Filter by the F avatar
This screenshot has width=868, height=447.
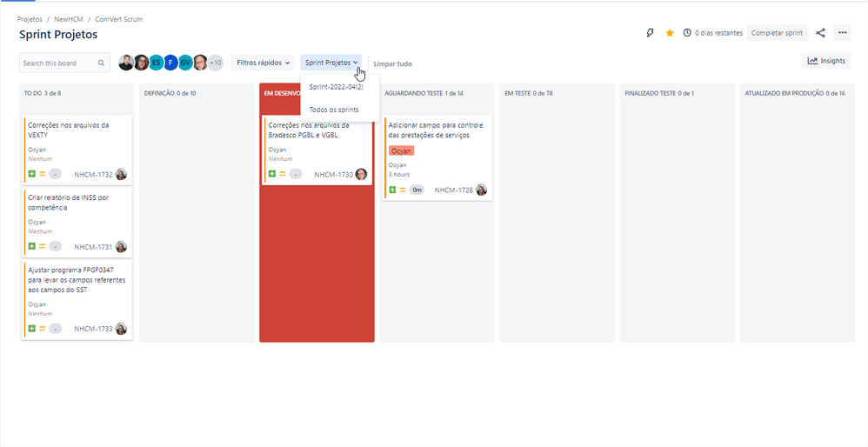click(x=170, y=63)
